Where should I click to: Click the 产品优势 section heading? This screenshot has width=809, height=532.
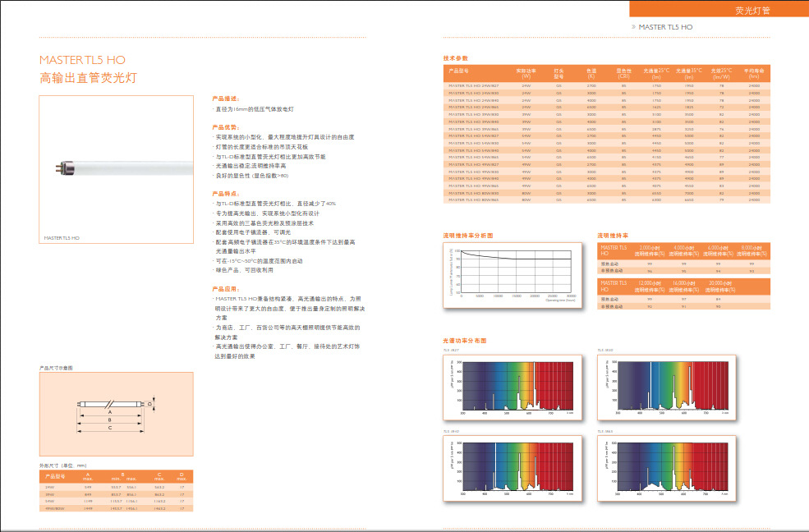click(225, 127)
